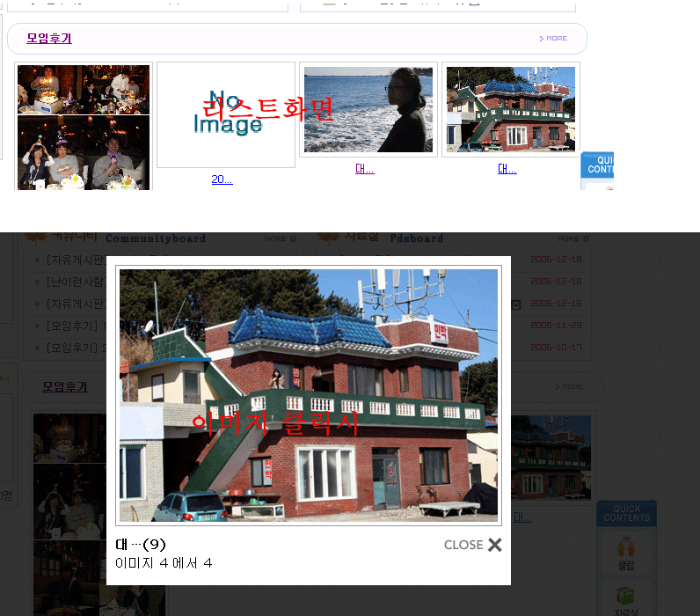
Task: Open the brick house thumbnail in top list
Action: (510, 110)
